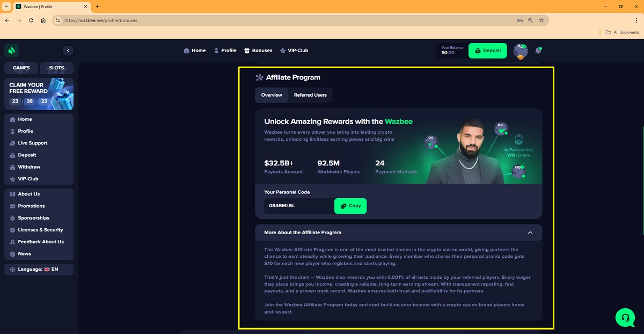Claim your free reward banner
Image resolution: width=644 pixels, height=334 pixels.
tap(39, 94)
